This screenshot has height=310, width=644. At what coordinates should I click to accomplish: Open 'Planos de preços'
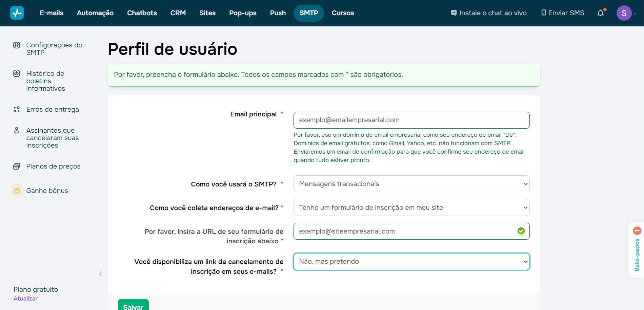coord(53,166)
